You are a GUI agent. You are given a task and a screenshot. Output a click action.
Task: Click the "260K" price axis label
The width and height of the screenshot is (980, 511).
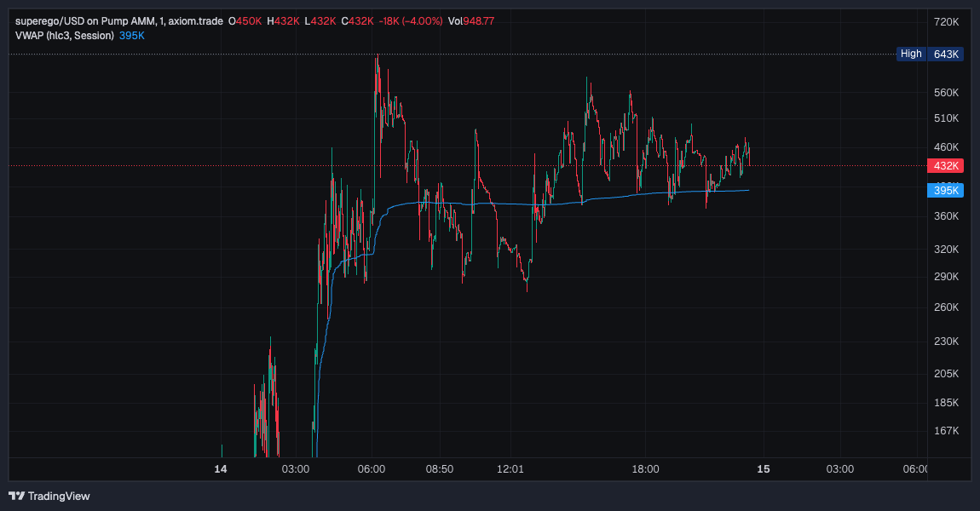click(946, 307)
